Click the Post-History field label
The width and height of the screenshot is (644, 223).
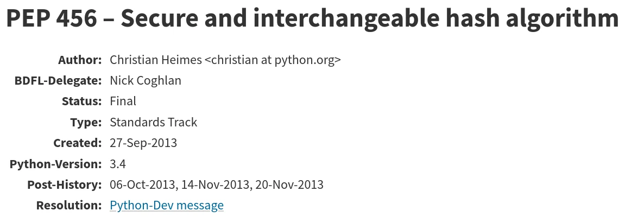pos(65,184)
